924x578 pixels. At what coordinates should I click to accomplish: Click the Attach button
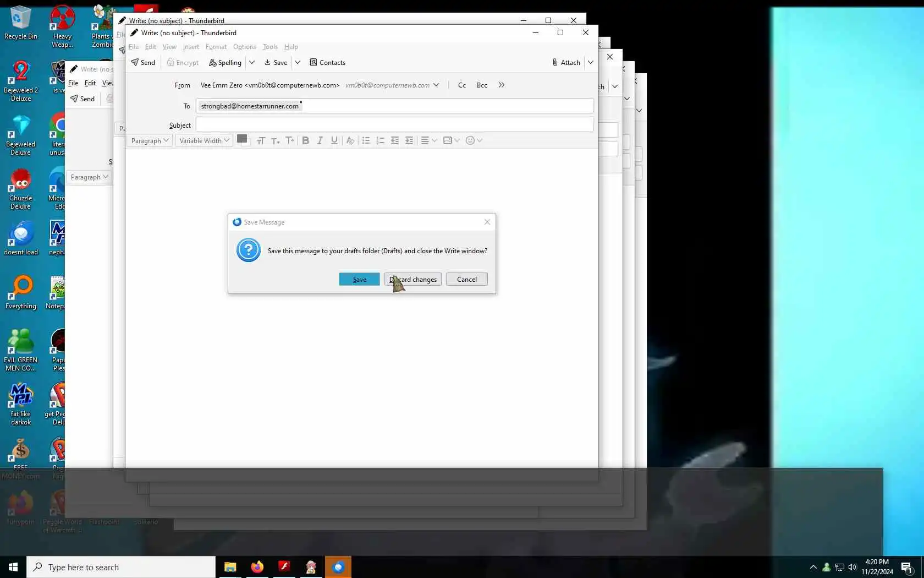point(566,62)
